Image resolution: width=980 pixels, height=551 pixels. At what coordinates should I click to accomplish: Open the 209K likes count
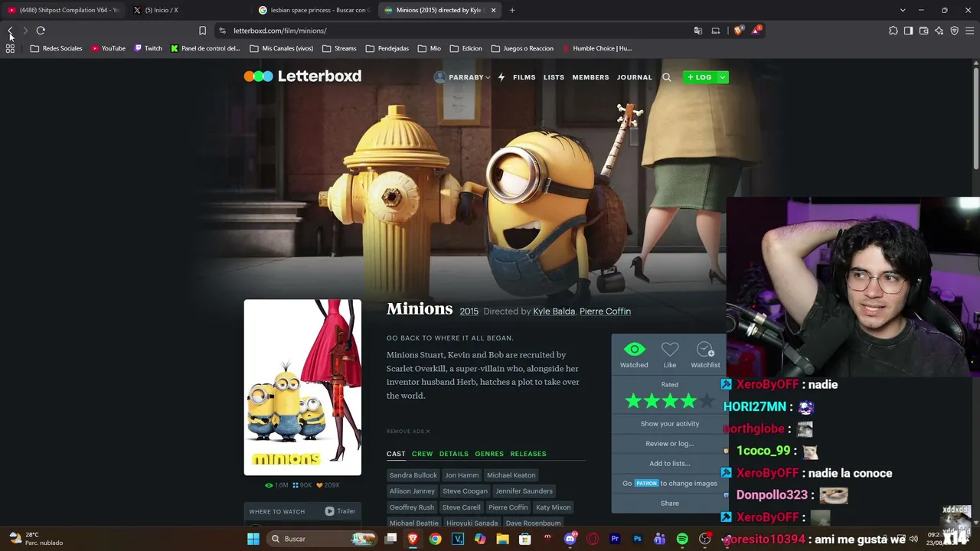click(x=328, y=485)
